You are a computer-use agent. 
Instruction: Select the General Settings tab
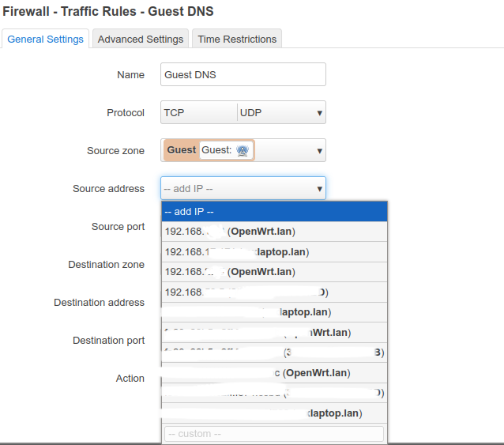pyautogui.click(x=46, y=39)
